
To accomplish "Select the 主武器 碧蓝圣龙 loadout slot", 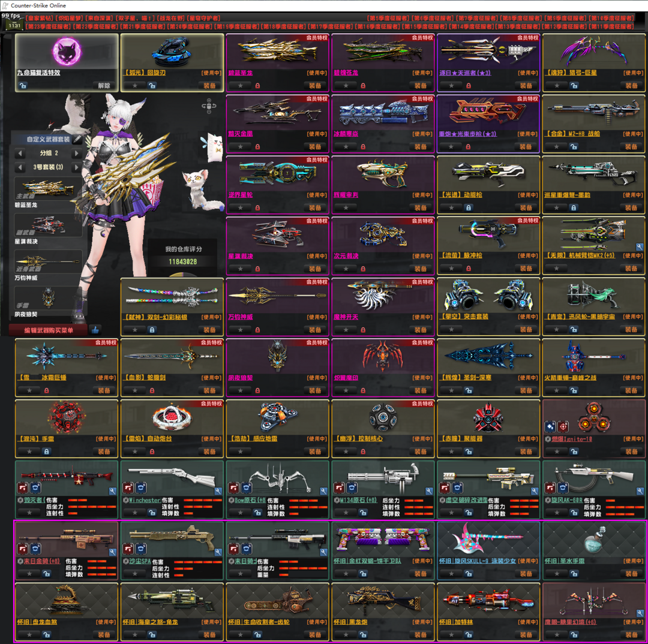I will [47, 189].
